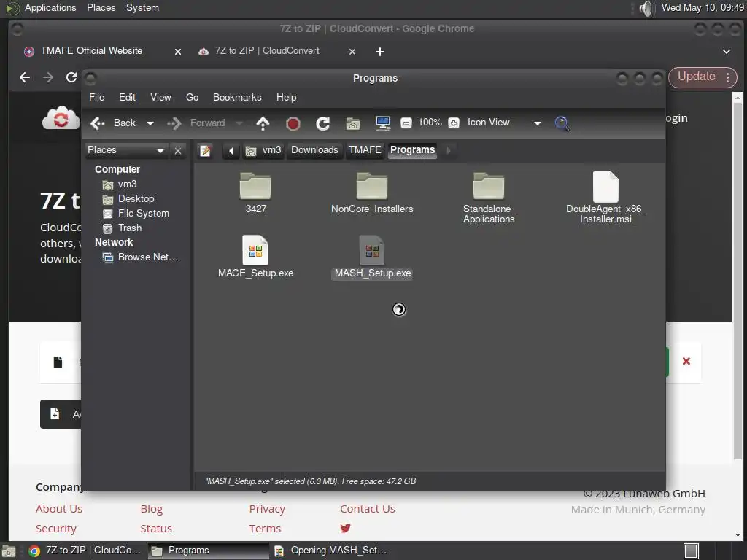747x560 pixels.
Task: Select the vm3 path bar button
Action: (263, 150)
